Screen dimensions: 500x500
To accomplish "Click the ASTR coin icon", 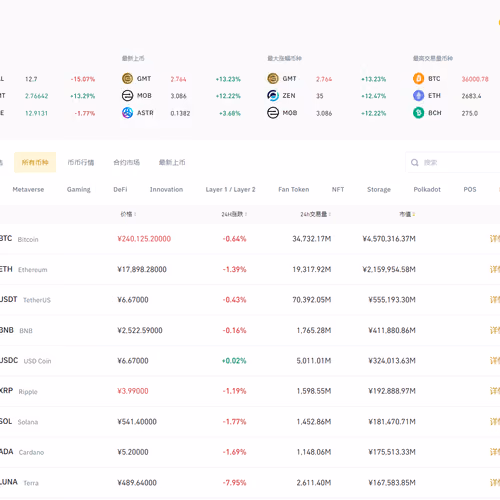I will (x=127, y=113).
